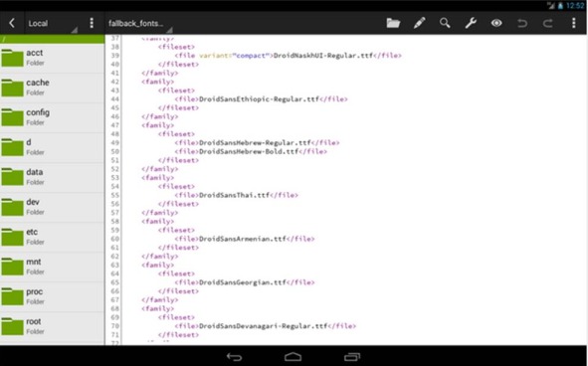Click the variant="compact" attribute
The image size is (588, 366).
[235, 56]
